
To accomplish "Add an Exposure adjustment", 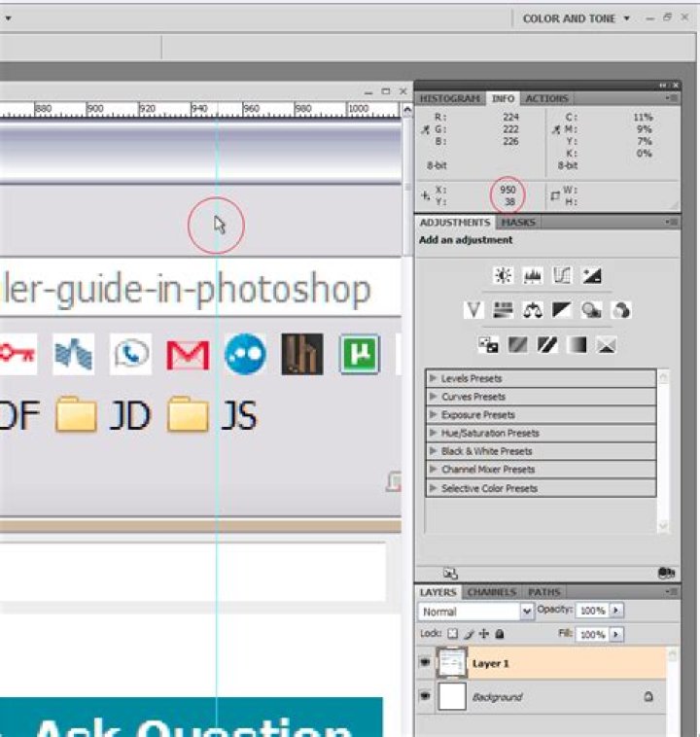I will tap(591, 275).
